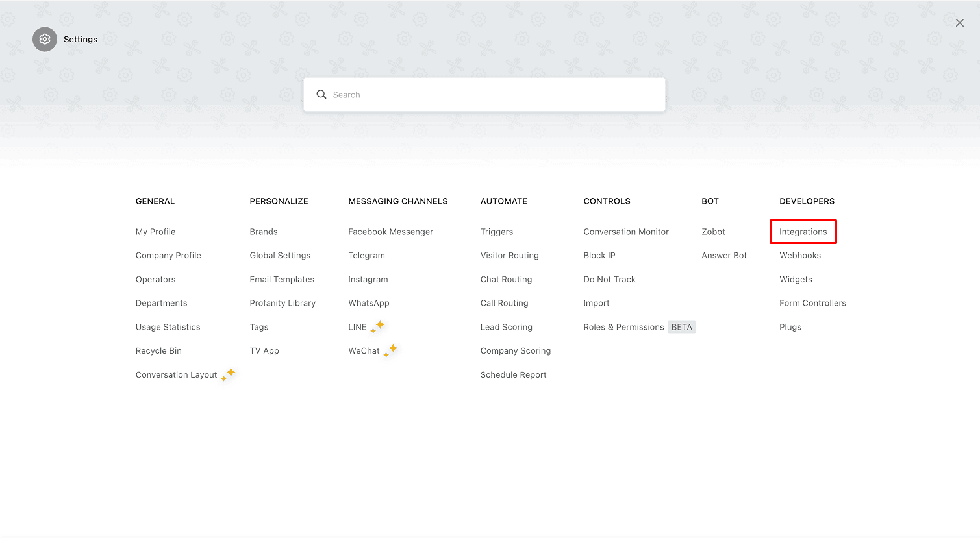Select Zobot under the Bot section

[713, 232]
